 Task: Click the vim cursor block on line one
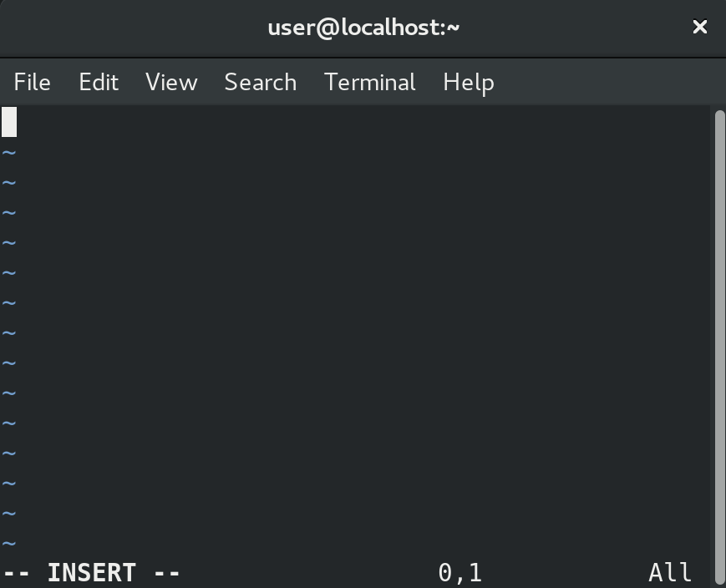[x=9, y=122]
